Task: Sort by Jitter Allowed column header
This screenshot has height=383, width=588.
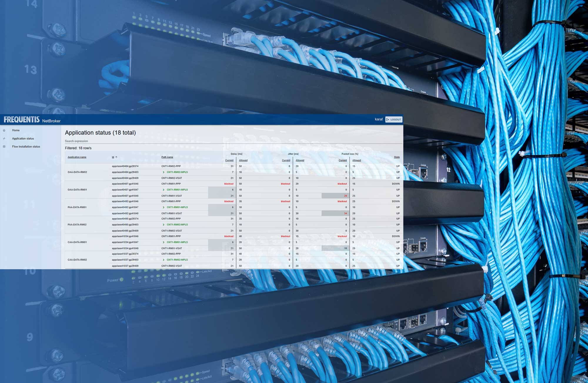Action: pos(300,160)
